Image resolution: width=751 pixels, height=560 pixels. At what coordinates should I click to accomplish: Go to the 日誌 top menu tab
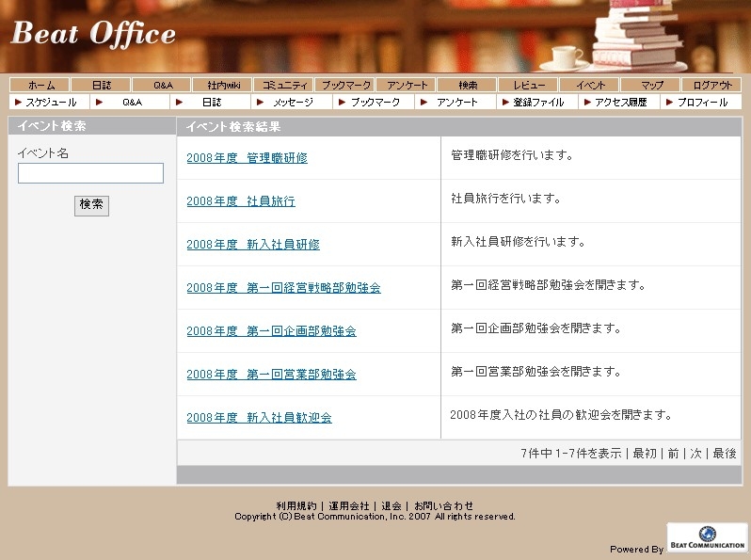(101, 85)
